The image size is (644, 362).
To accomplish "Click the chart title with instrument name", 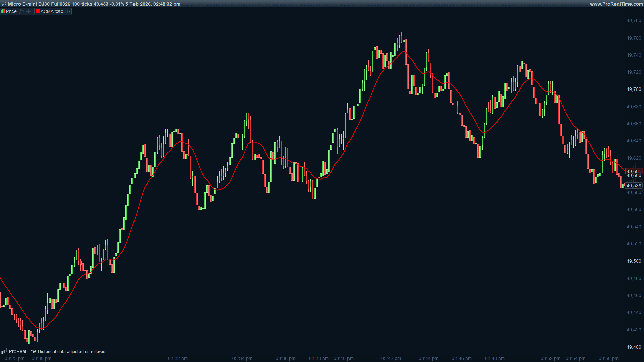I will coord(94,4).
